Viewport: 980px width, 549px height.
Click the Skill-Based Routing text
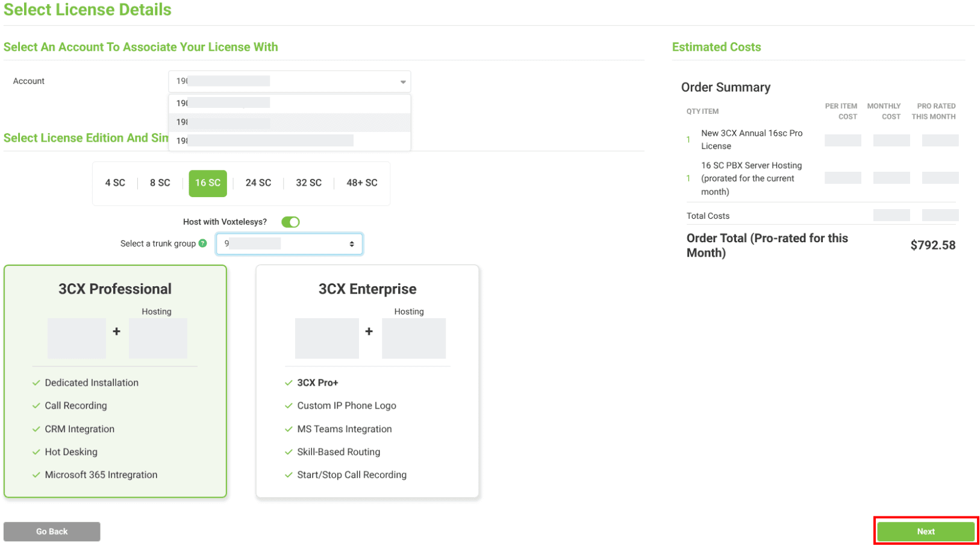(x=339, y=452)
